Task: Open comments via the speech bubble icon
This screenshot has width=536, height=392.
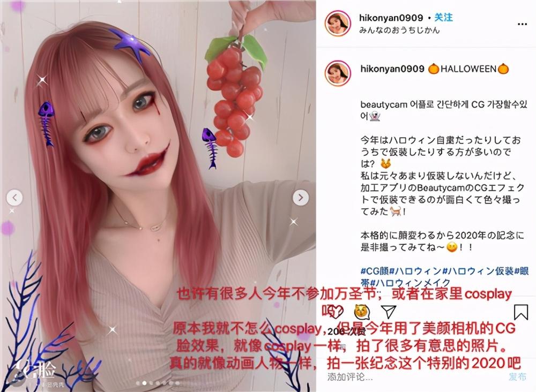Action: point(363,312)
